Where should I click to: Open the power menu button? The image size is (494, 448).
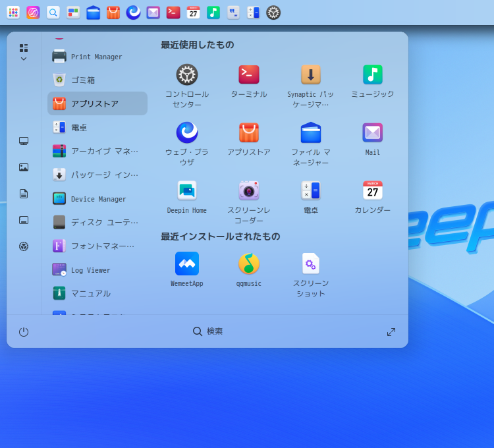click(x=24, y=332)
